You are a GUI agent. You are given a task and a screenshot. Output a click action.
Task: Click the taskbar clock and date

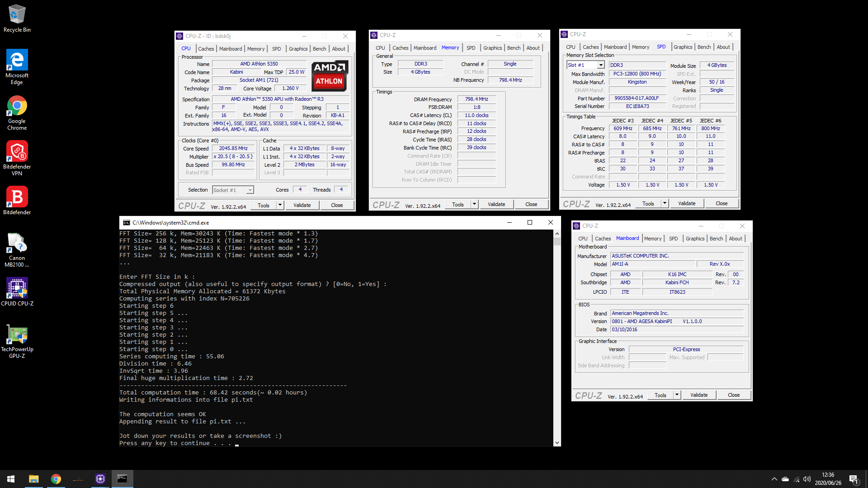(x=828, y=479)
